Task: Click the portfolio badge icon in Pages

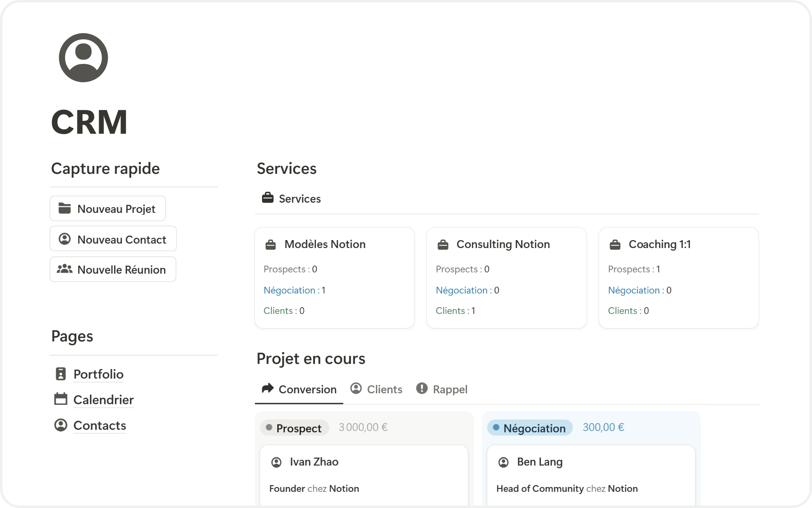Action: pyautogui.click(x=61, y=374)
